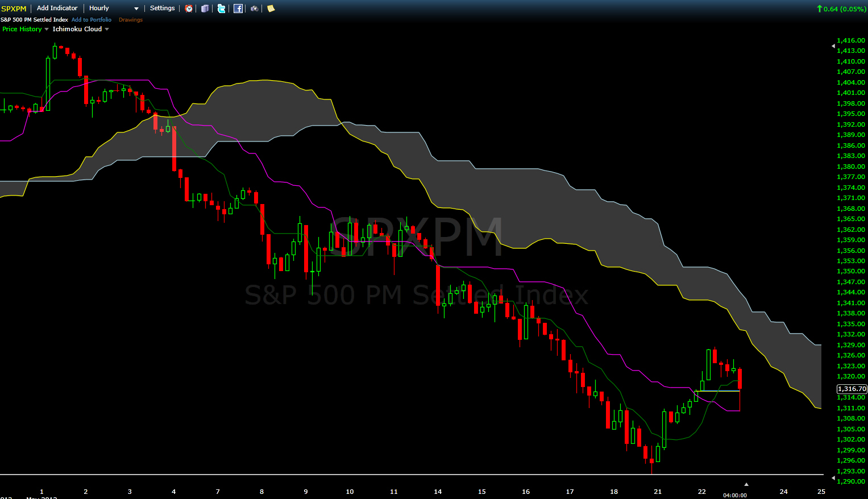Open the Settings menu
868x499 pixels.
click(x=163, y=8)
